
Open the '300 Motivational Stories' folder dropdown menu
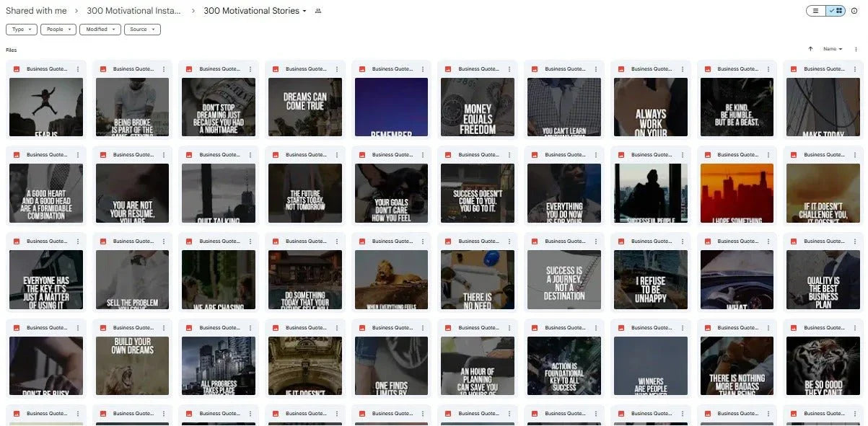click(x=304, y=11)
